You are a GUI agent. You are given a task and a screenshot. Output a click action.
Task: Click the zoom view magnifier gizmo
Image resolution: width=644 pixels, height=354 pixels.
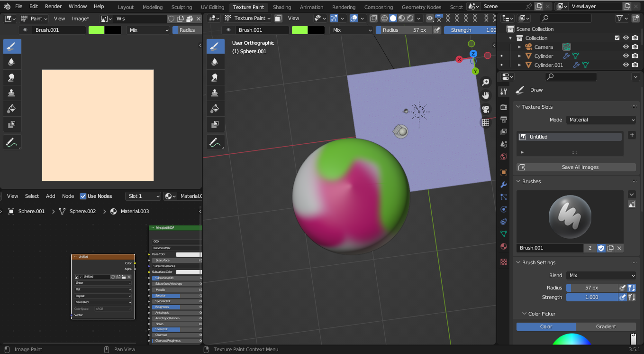[x=485, y=82]
